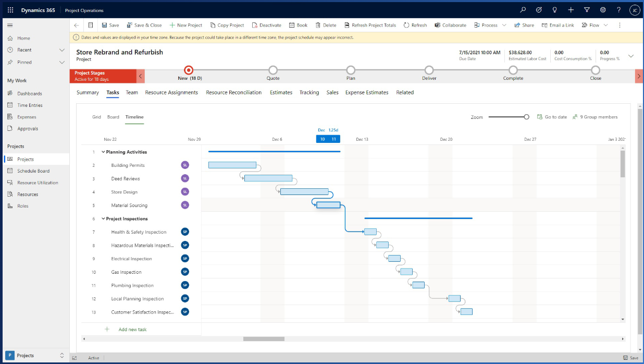
Task: Open the settings gear icon
Action: (603, 10)
